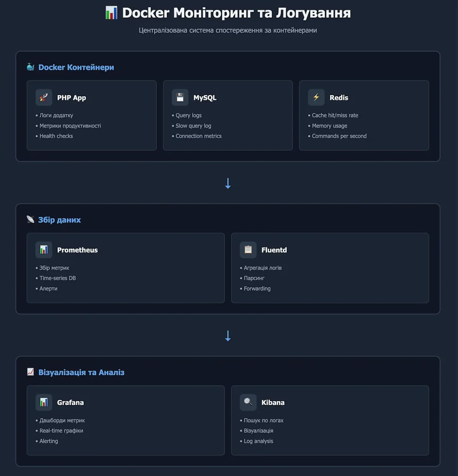
Task: Click the chart icon next to Grafana
Action: (44, 403)
